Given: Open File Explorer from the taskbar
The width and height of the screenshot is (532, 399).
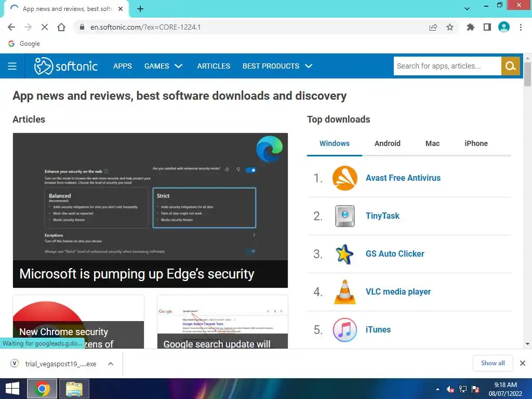Looking at the screenshot, I should (x=74, y=389).
